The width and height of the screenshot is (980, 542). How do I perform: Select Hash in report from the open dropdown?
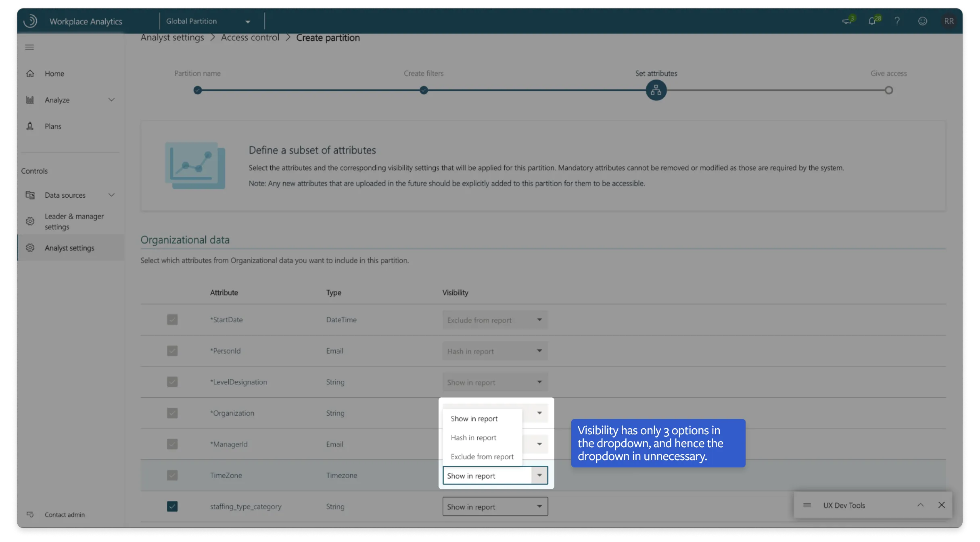click(473, 437)
